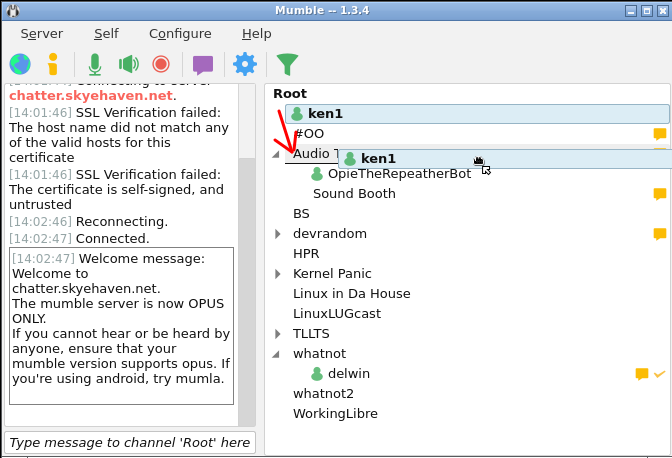The image size is (672, 458).
Task: Open the Configure menu
Action: 180,33
